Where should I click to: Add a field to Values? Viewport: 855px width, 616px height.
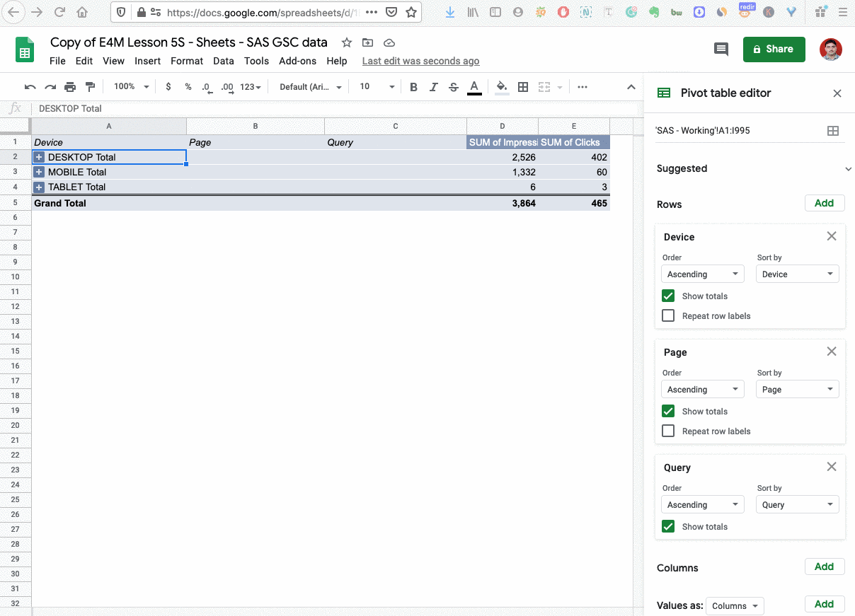[x=825, y=604]
